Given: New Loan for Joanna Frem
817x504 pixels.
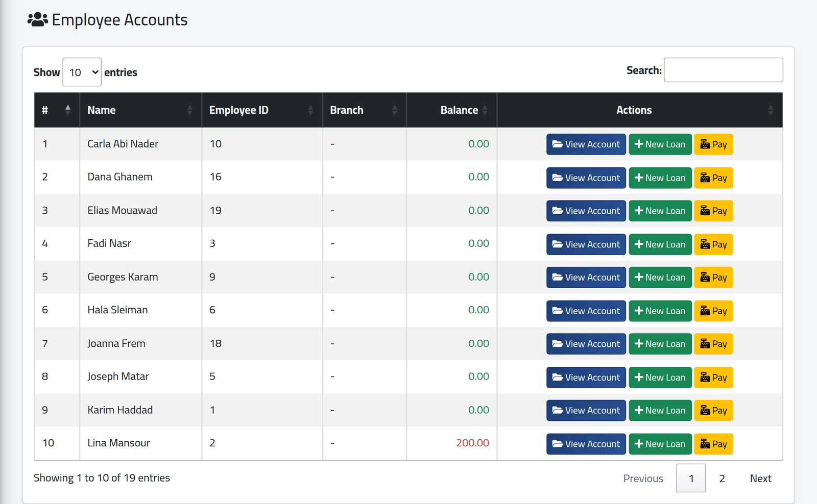Looking at the screenshot, I should [660, 344].
